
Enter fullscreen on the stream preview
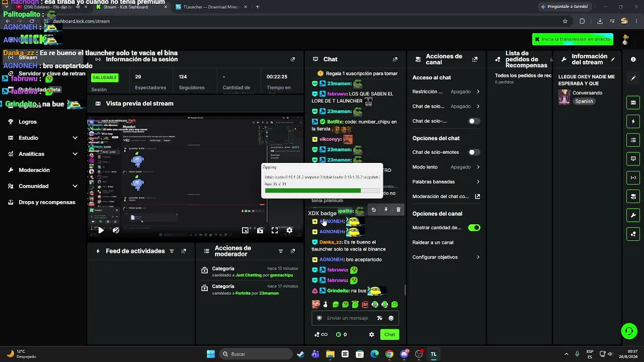pyautogui.click(x=275, y=230)
